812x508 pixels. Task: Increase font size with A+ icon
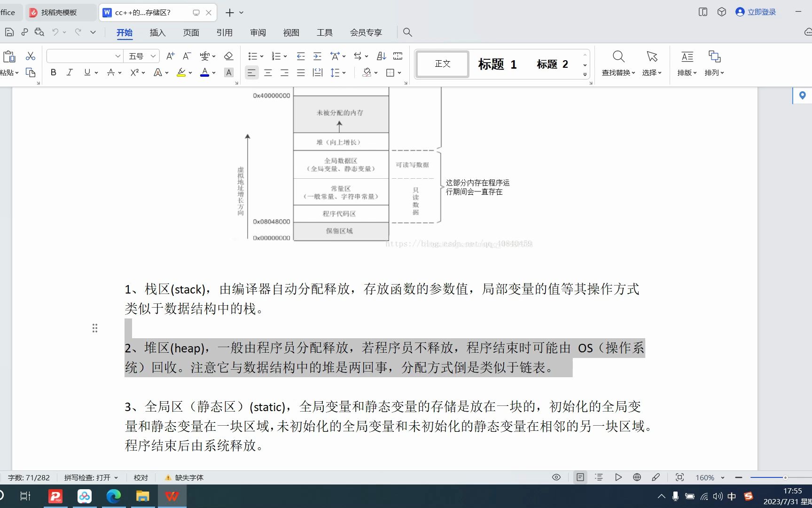(170, 56)
